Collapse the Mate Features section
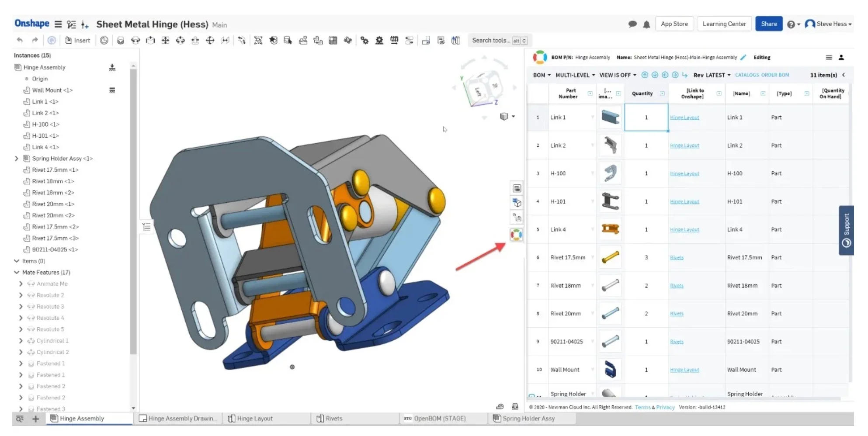This screenshot has height=436, width=868. (17, 272)
